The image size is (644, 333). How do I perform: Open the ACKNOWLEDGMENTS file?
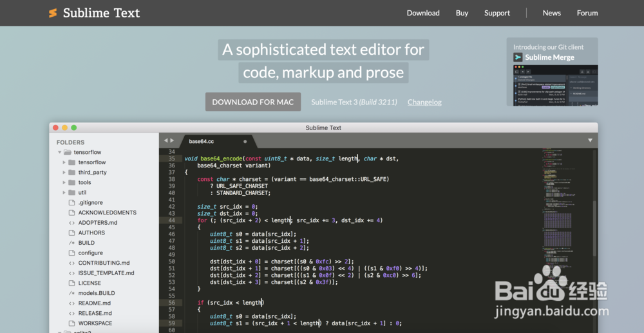click(x=107, y=213)
